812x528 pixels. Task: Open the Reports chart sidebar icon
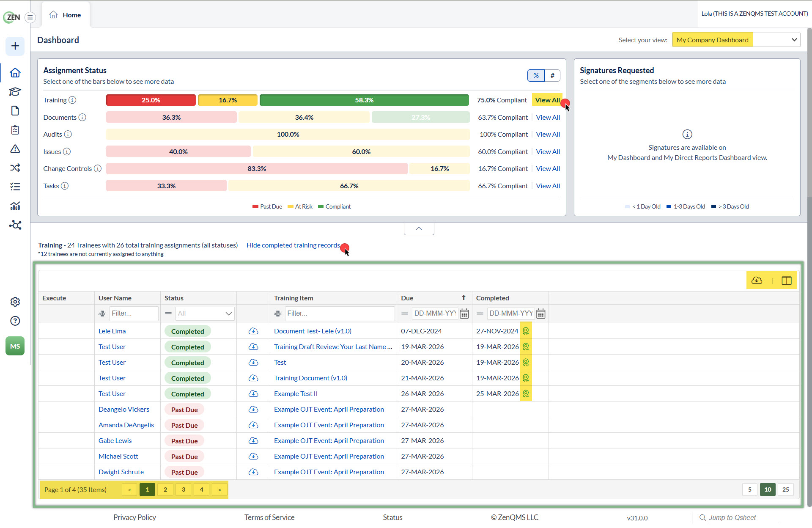coord(15,206)
